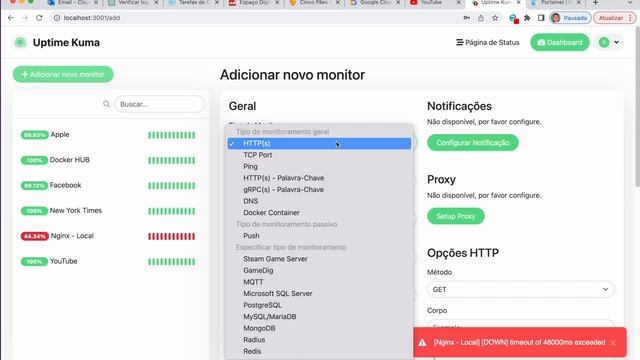Select TCP Port option
The height and width of the screenshot is (360, 640).
tap(319, 155)
